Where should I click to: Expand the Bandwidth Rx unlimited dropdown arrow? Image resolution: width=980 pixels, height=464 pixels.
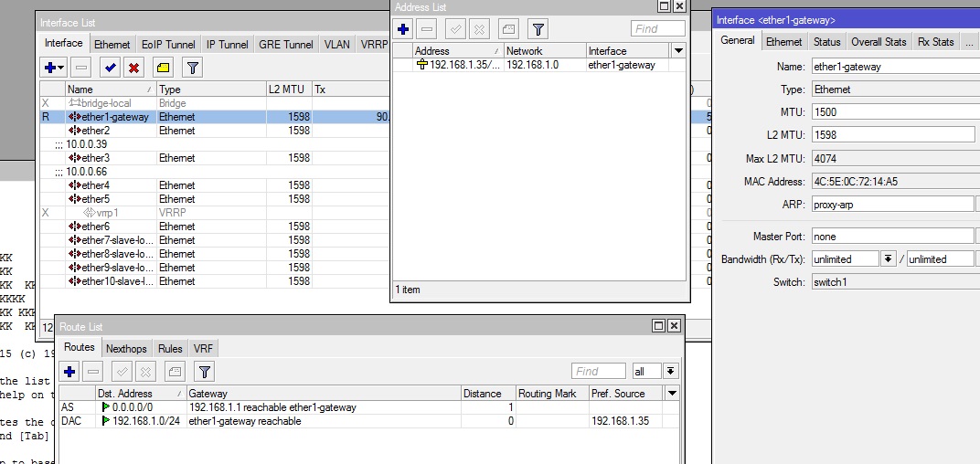point(888,259)
